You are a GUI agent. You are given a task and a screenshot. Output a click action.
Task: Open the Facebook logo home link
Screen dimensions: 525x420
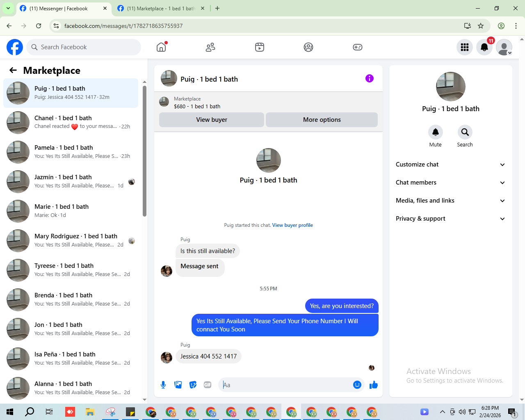pos(15,47)
